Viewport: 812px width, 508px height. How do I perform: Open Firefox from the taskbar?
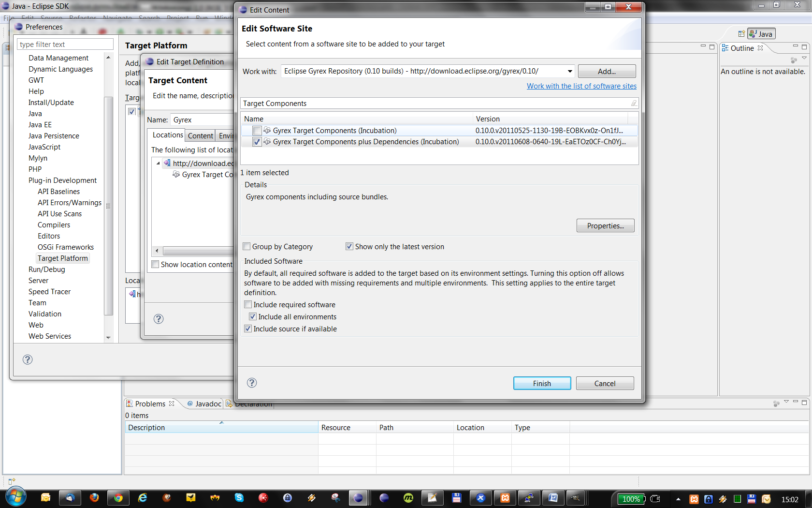click(94, 497)
